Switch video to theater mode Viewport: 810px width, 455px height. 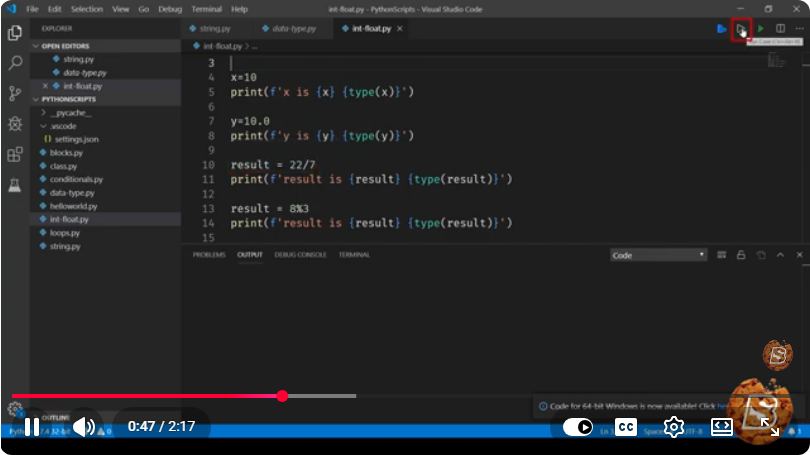pos(722,427)
